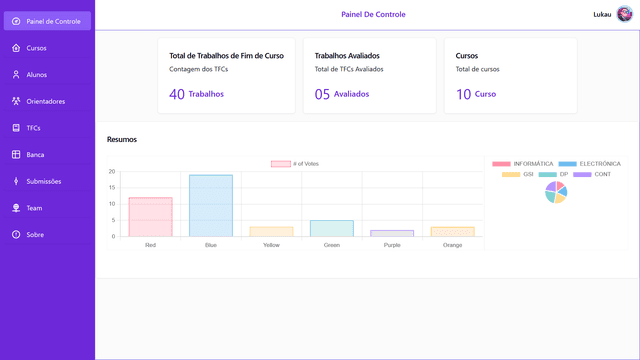This screenshot has height=360, width=640.
Task: Click the Painel de Controle gauge icon
Action: [16, 21]
